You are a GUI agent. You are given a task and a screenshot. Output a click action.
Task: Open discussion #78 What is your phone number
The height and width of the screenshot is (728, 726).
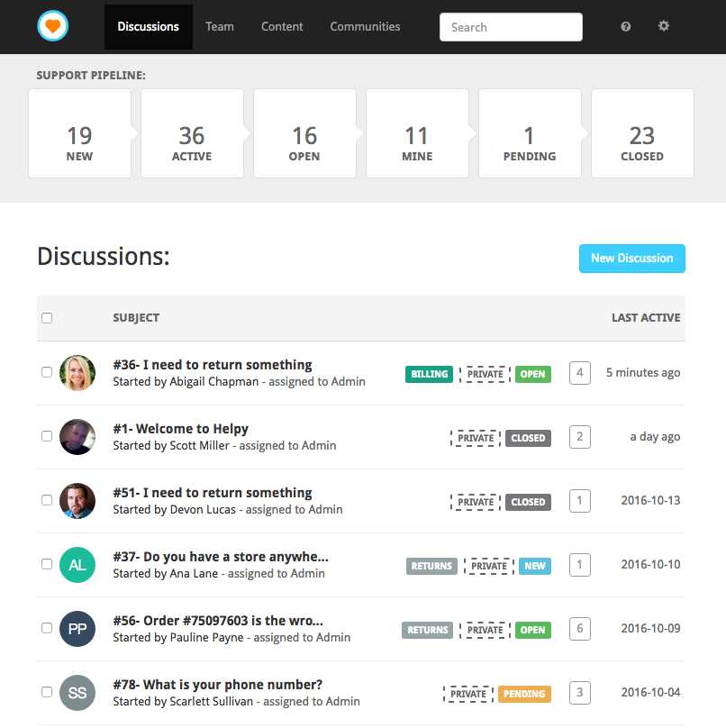217,685
